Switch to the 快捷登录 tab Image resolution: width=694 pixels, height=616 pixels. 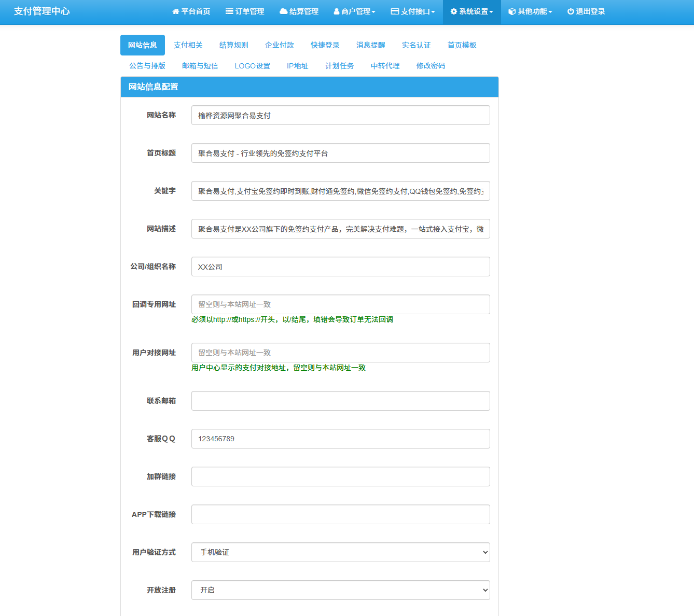pyautogui.click(x=325, y=45)
